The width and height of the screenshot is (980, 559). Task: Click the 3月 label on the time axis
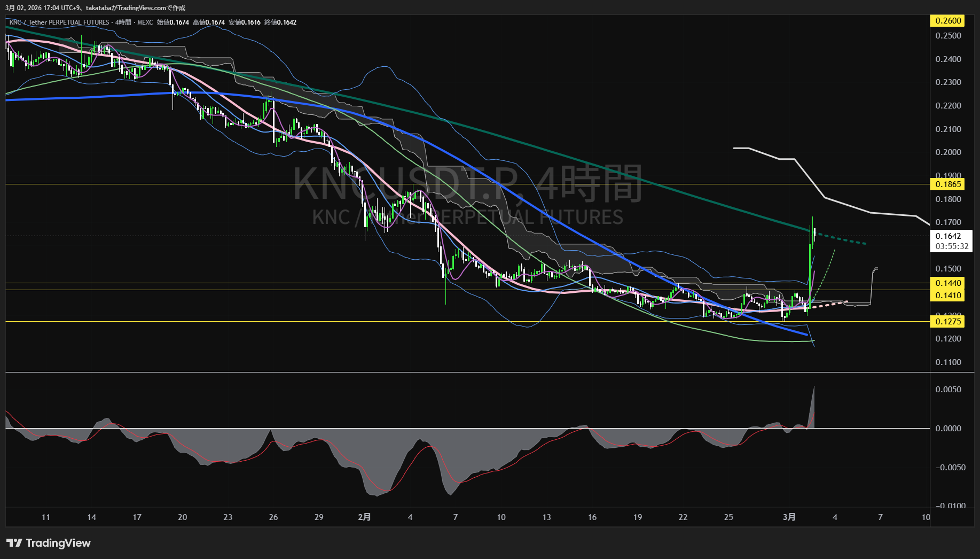tap(789, 517)
